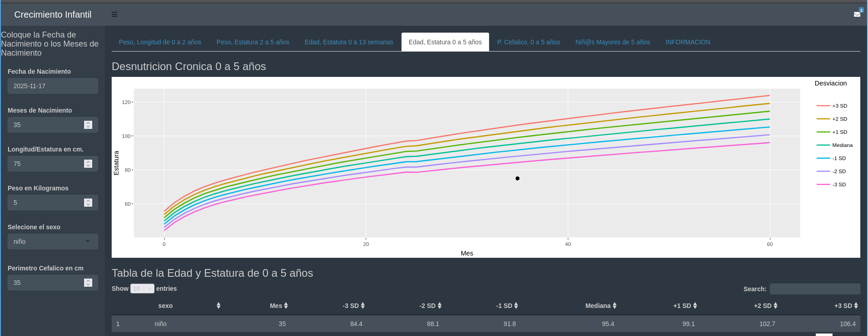Click the black data point on chart

click(x=517, y=179)
